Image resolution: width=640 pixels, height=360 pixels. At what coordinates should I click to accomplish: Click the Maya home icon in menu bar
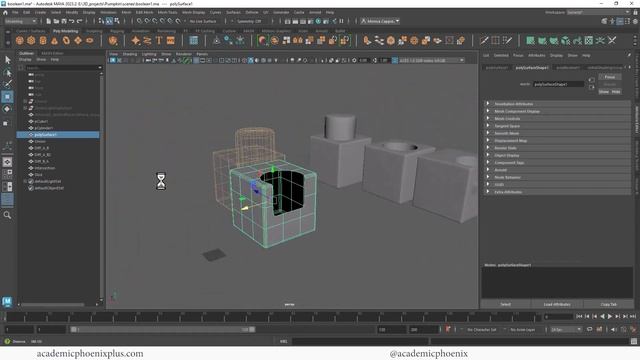[5, 13]
